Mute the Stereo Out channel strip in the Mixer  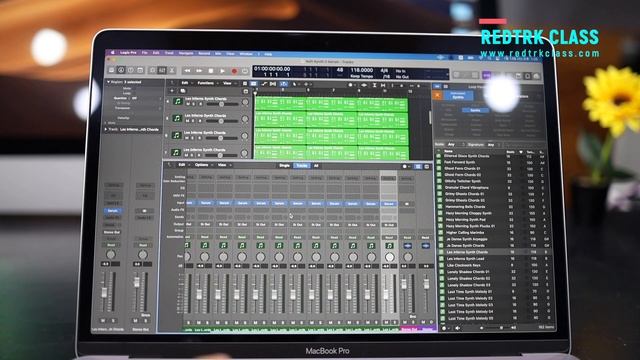click(x=404, y=322)
